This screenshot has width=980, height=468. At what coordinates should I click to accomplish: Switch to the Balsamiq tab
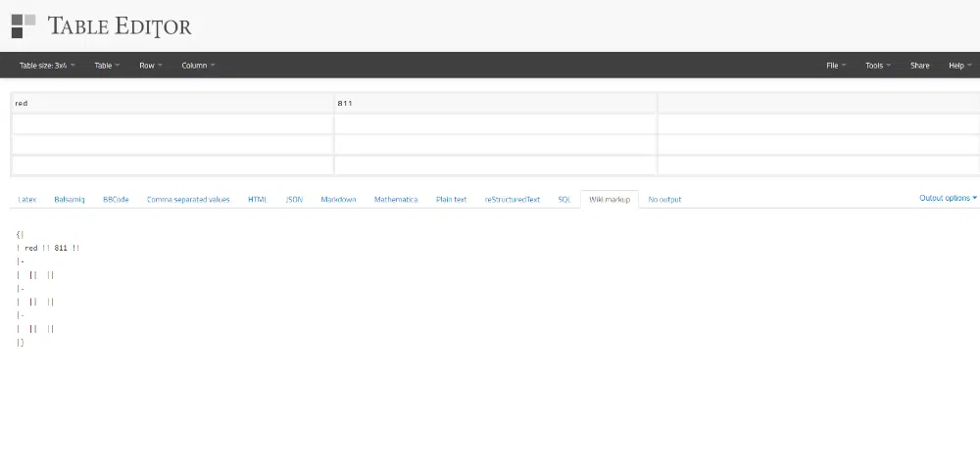(70, 199)
